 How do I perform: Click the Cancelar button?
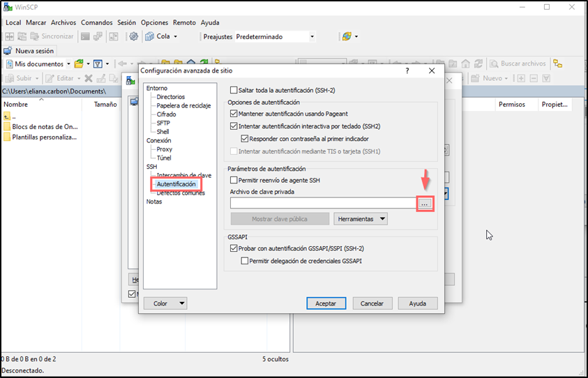pos(372,303)
